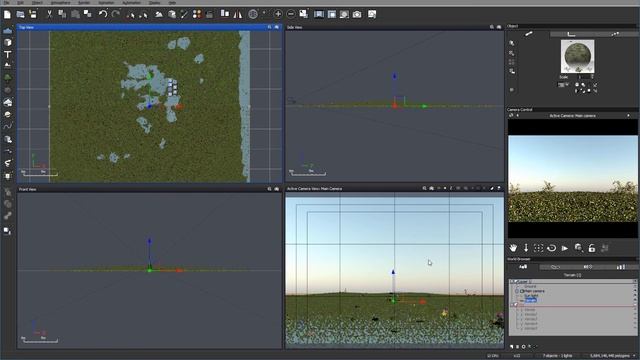Image resolution: width=640 pixels, height=360 pixels.
Task: Select Main camera in the World Browser
Action: tap(534, 291)
